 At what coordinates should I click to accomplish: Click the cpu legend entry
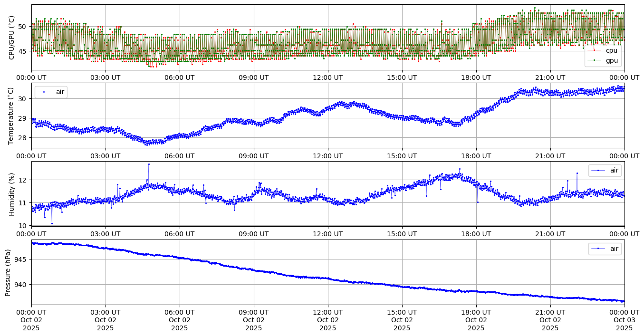coord(611,50)
